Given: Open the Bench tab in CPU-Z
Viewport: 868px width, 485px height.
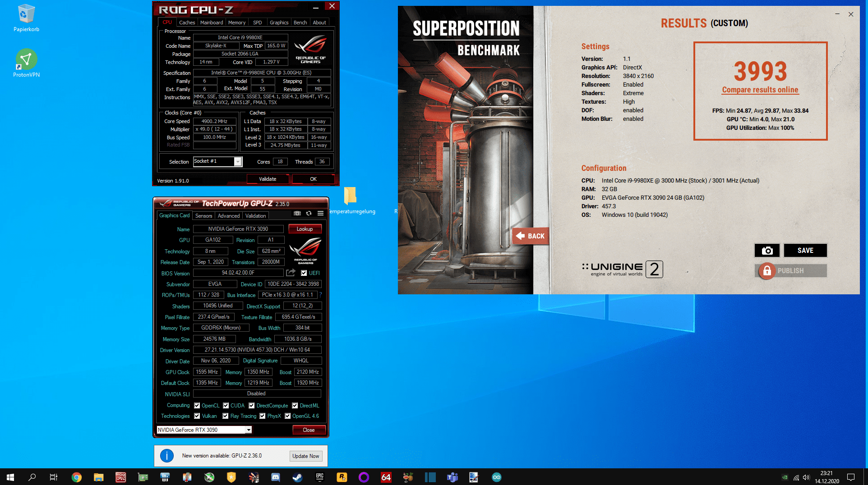Looking at the screenshot, I should click(300, 23).
